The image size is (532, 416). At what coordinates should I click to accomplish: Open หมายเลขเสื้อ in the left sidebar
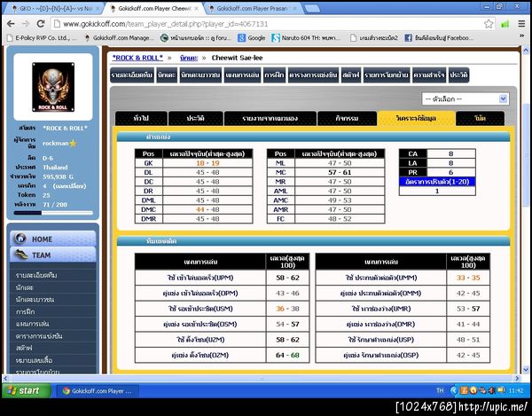coord(34,360)
